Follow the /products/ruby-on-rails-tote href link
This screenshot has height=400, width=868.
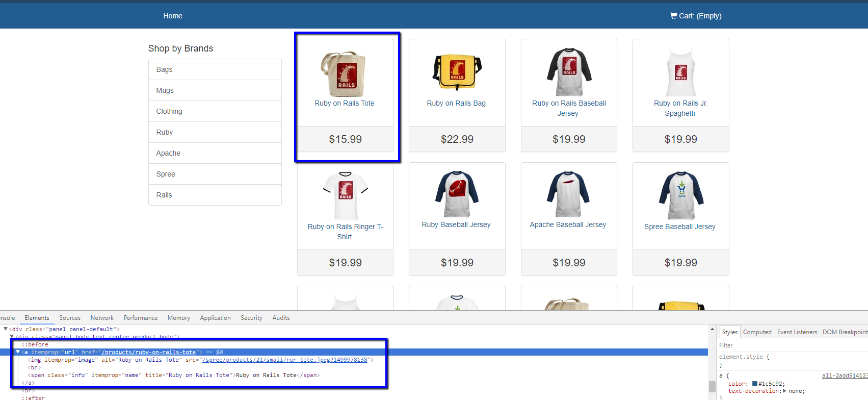pyautogui.click(x=149, y=352)
